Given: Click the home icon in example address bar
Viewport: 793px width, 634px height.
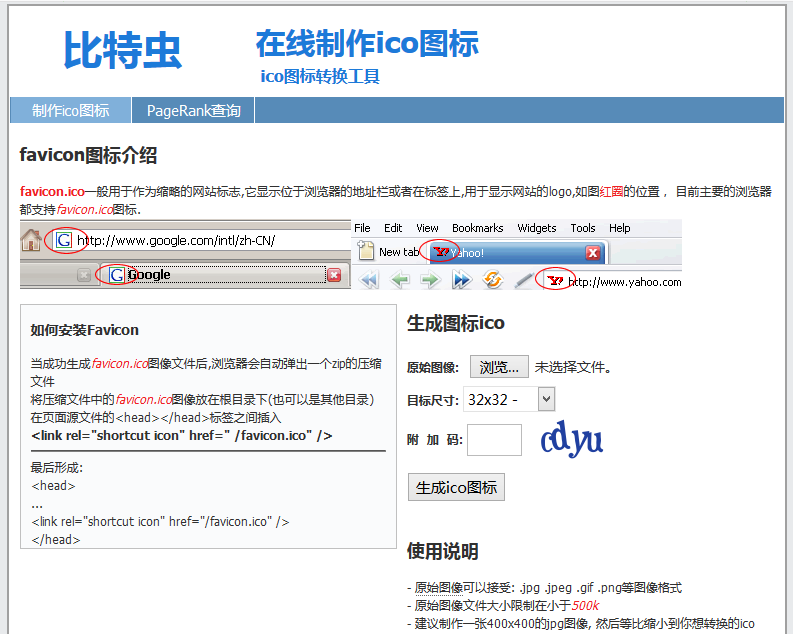Looking at the screenshot, I should 31,240.
